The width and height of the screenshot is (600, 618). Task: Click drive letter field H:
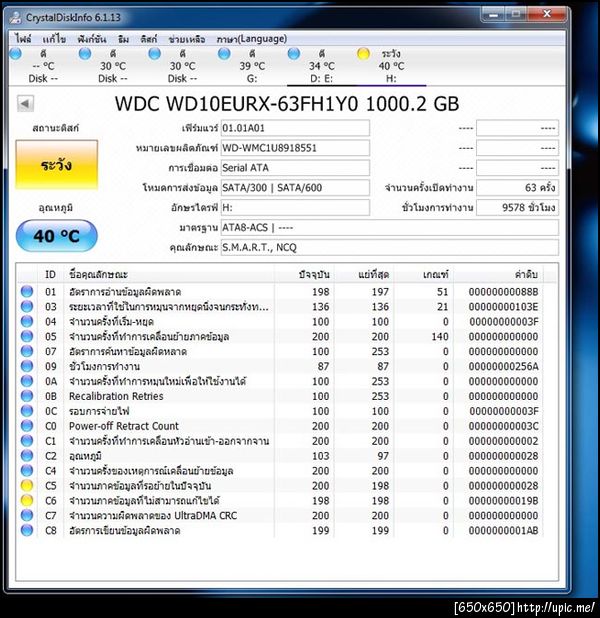click(x=295, y=207)
